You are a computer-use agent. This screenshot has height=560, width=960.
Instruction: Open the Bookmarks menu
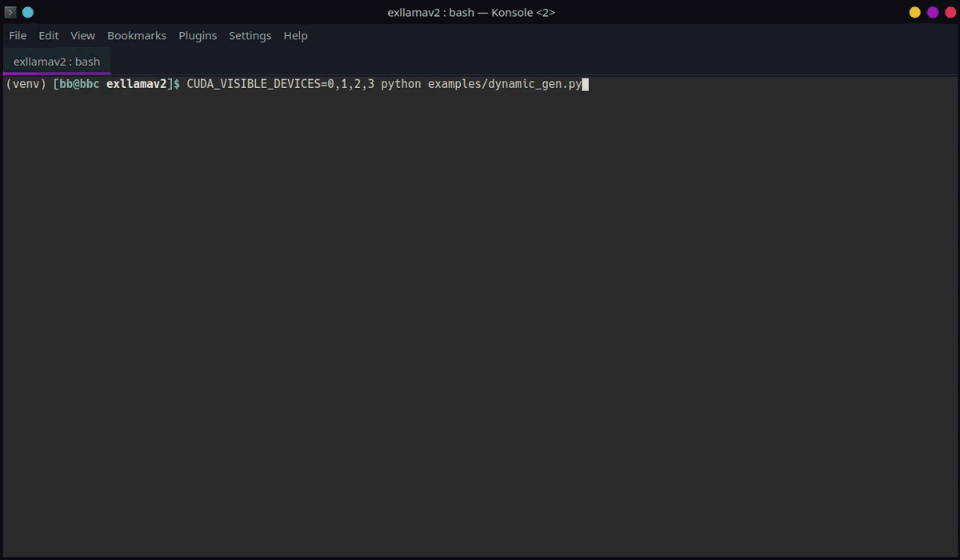click(x=136, y=35)
